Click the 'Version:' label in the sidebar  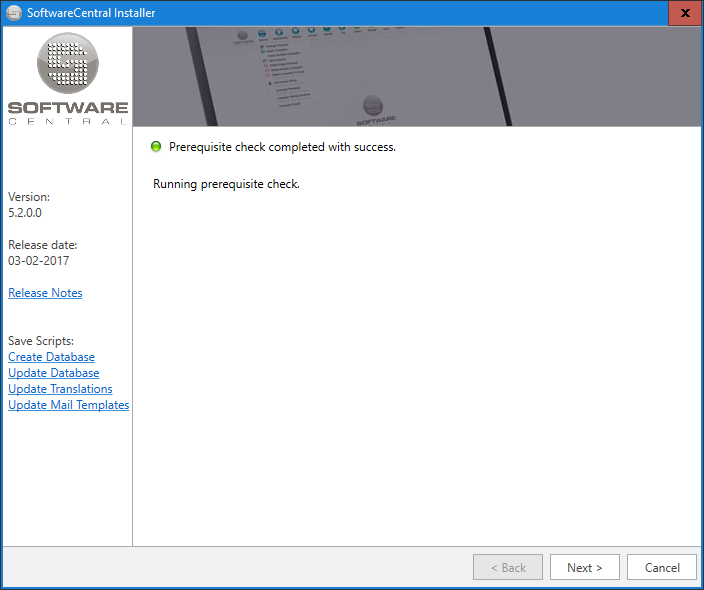pyautogui.click(x=28, y=197)
